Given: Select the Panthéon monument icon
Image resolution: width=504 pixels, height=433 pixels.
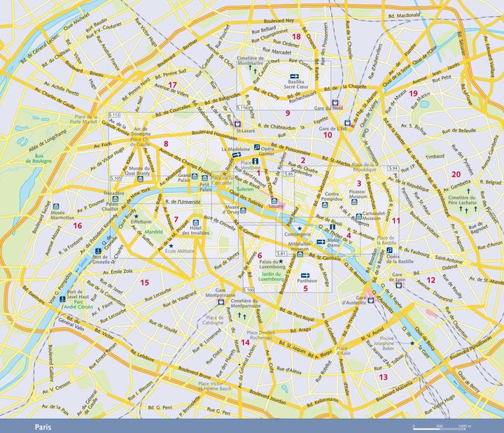Looking at the screenshot, I should tap(304, 276).
